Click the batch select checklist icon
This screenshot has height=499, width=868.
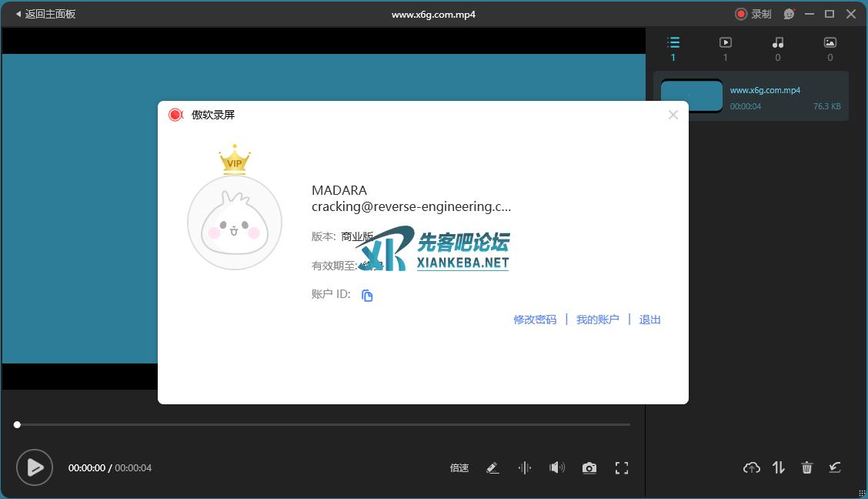point(835,467)
